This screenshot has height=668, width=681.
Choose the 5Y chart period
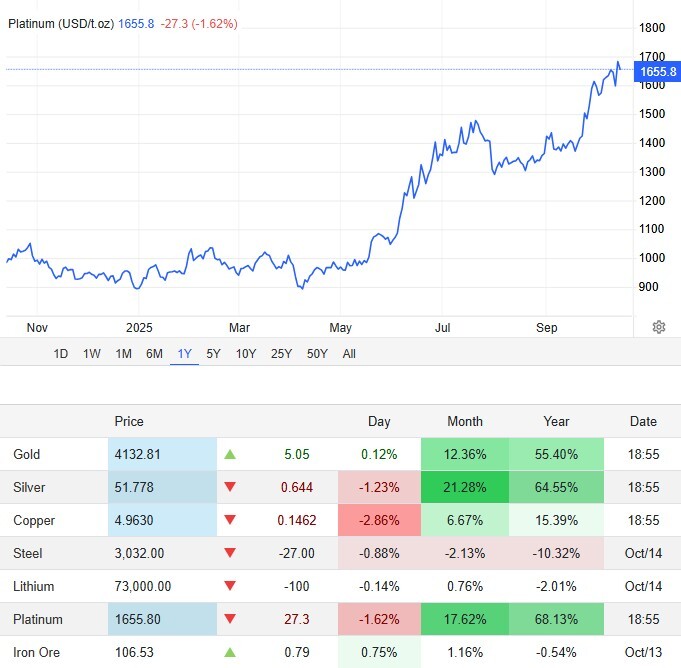tap(214, 353)
